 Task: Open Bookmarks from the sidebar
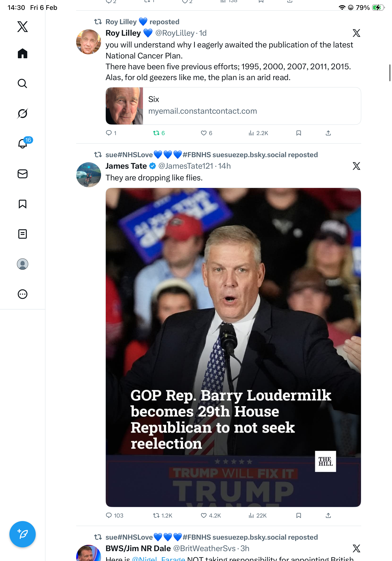23,204
